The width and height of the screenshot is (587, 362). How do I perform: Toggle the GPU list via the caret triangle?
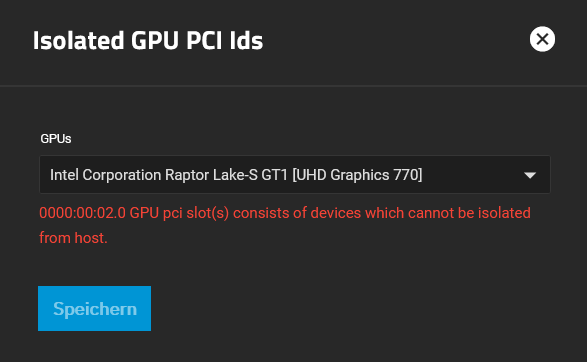[x=530, y=175]
